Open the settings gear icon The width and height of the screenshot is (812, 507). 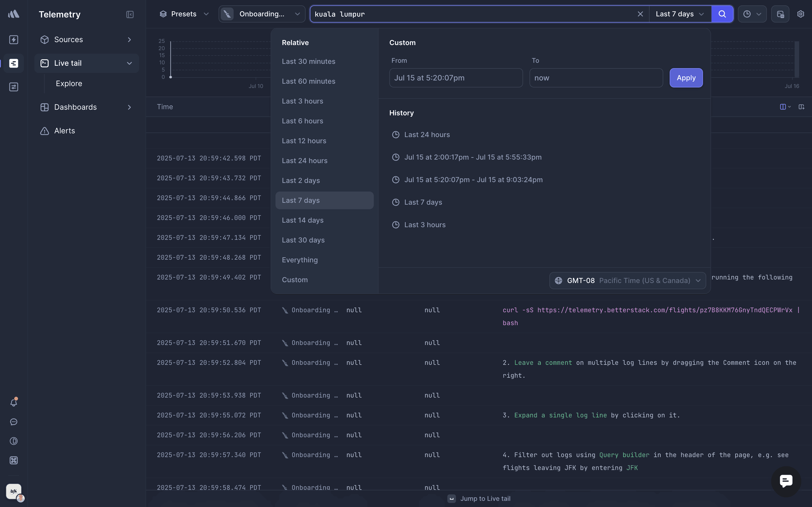coord(801,14)
